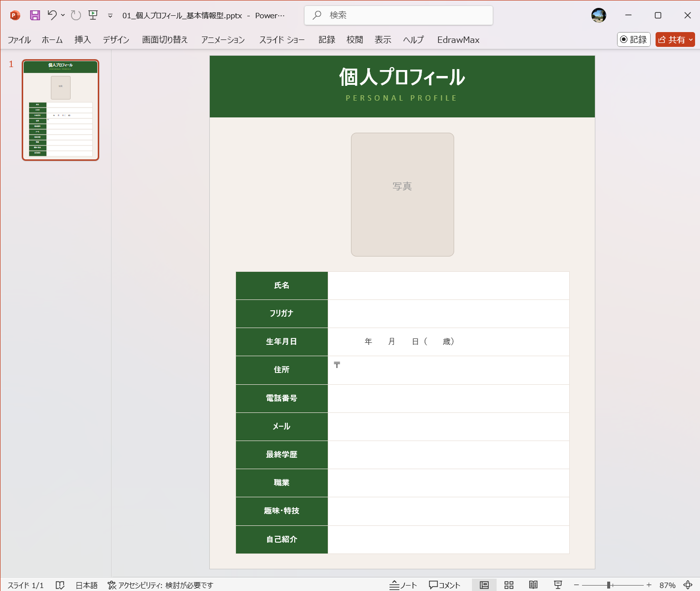Image resolution: width=700 pixels, height=591 pixels.
Task: Open the EdrawMax ribbon tab
Action: pyautogui.click(x=458, y=40)
